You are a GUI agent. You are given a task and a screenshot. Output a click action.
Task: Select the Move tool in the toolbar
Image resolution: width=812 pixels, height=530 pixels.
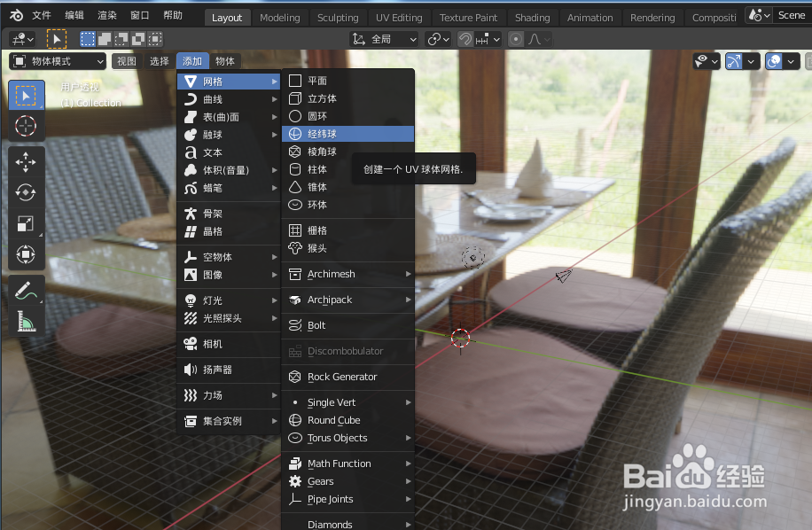[x=25, y=161]
